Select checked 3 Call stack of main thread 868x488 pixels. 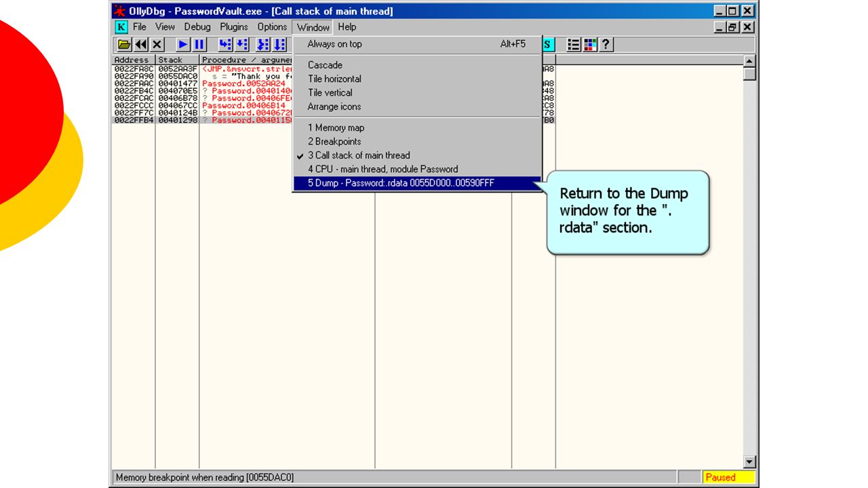click(417, 155)
